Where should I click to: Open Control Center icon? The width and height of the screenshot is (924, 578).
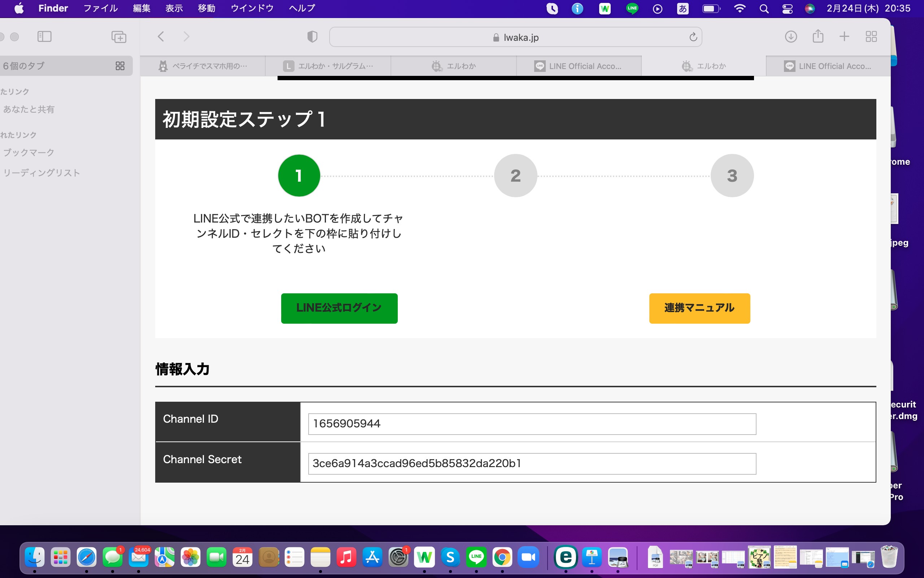click(x=787, y=8)
